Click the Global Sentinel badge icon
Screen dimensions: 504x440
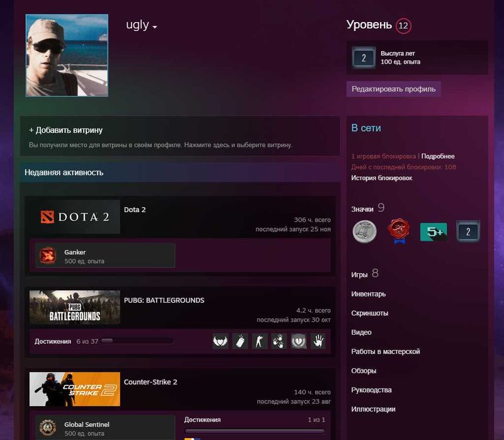pyautogui.click(x=48, y=428)
